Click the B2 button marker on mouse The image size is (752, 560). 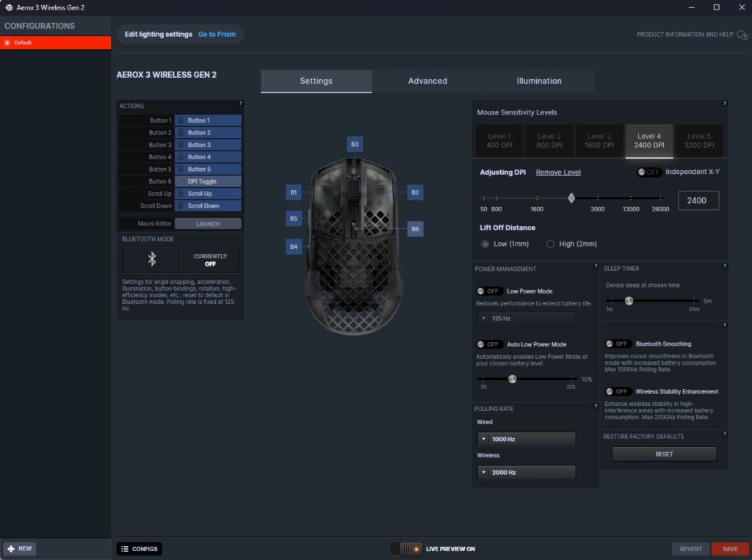tap(415, 192)
